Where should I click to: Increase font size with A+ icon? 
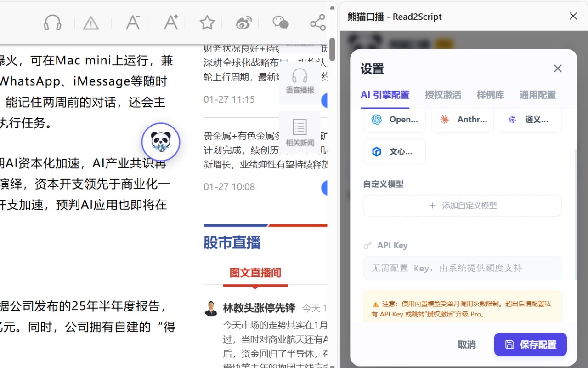click(170, 22)
